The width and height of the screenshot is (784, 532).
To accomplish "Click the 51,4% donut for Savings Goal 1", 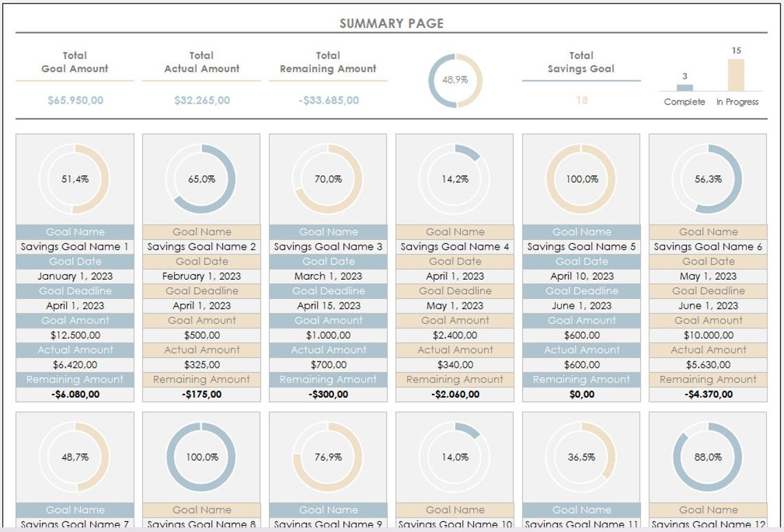I will (x=75, y=179).
